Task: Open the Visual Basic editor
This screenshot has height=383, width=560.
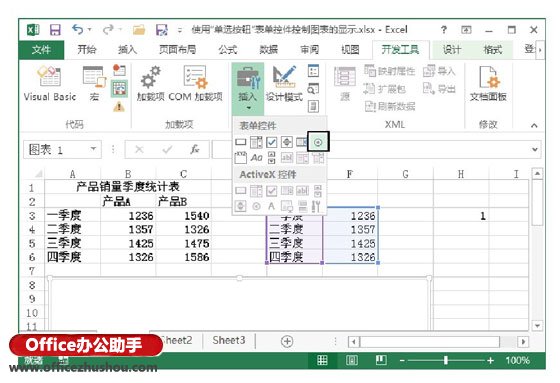Action: pos(50,83)
